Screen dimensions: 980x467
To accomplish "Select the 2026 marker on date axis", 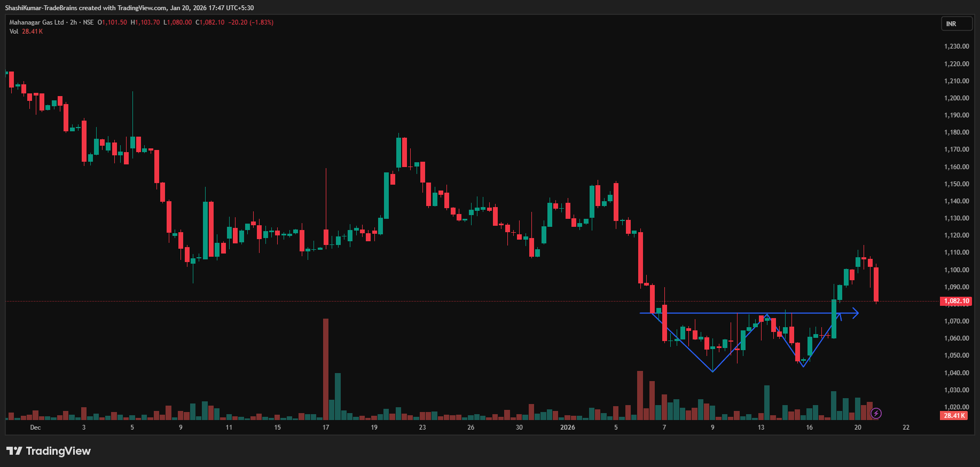I will [x=567, y=428].
